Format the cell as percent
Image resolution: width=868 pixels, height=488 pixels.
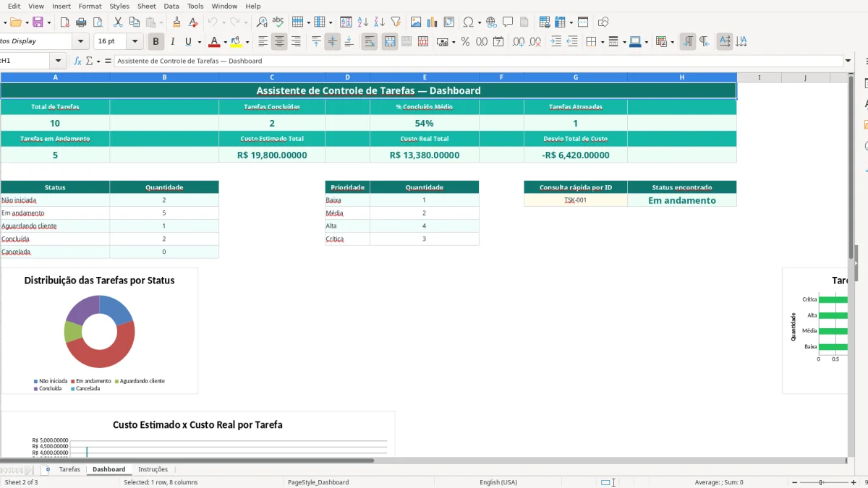tap(465, 42)
